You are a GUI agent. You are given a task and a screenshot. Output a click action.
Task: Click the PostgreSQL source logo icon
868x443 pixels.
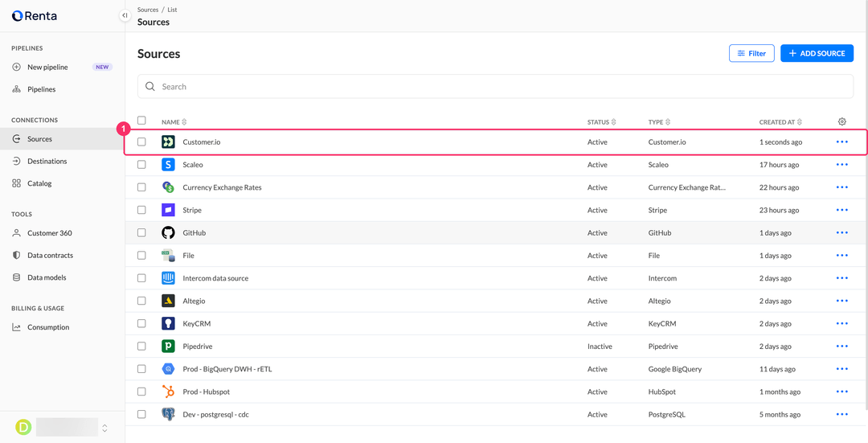coord(168,414)
